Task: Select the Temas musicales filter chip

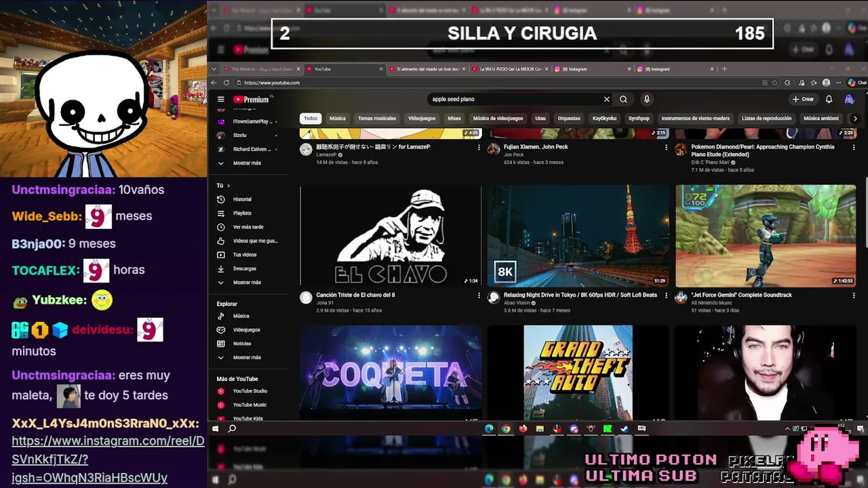Action: 377,119
